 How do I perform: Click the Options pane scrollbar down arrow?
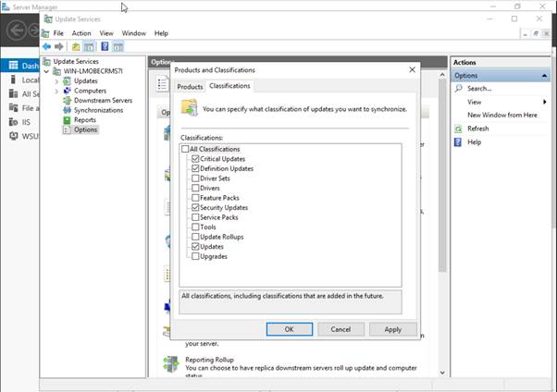442,373
